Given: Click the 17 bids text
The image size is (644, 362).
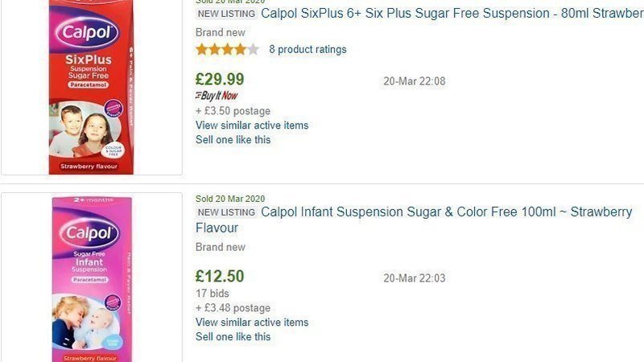Looking at the screenshot, I should (x=213, y=294).
